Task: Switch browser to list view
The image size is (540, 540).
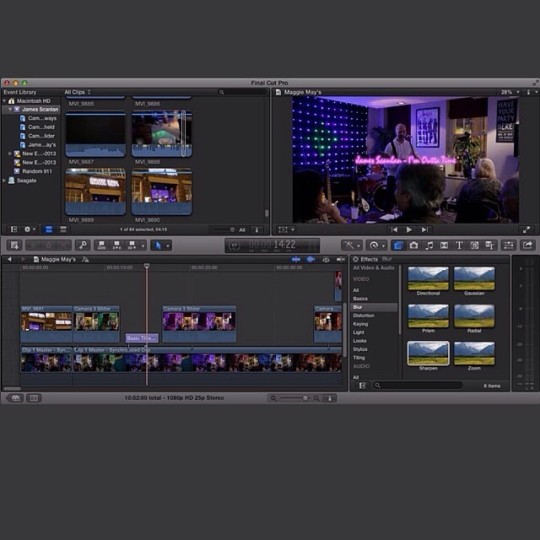Action: click(x=63, y=229)
